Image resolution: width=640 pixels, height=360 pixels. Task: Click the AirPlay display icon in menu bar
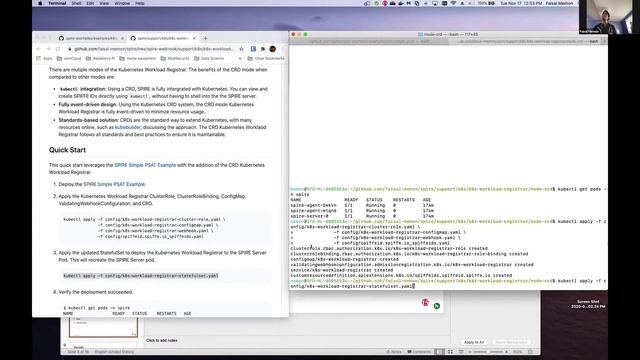435,3
